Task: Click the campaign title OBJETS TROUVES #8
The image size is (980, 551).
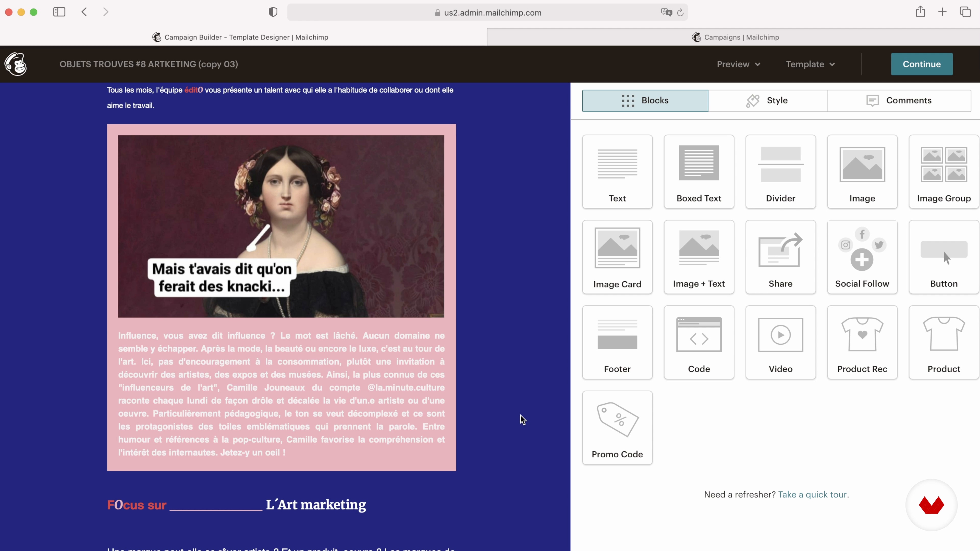Action: point(149,64)
